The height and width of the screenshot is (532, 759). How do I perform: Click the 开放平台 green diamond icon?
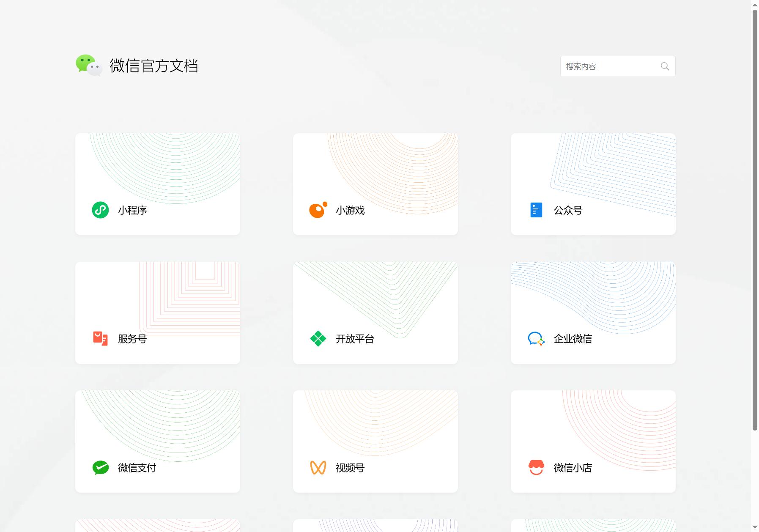coord(318,338)
